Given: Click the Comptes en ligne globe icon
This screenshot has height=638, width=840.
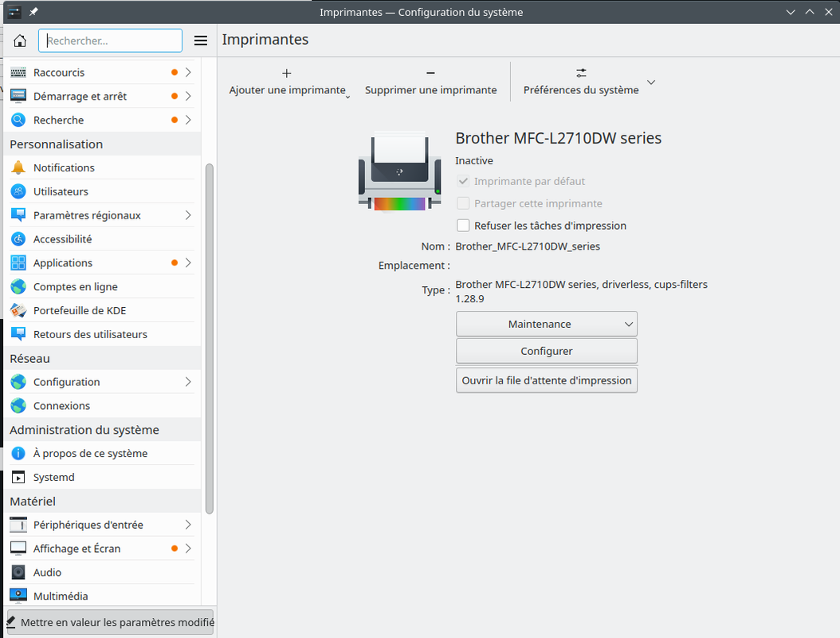Looking at the screenshot, I should [x=18, y=287].
